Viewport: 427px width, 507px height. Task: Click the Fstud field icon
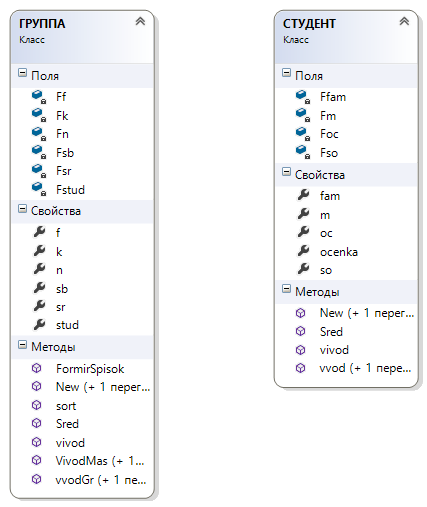(39, 189)
